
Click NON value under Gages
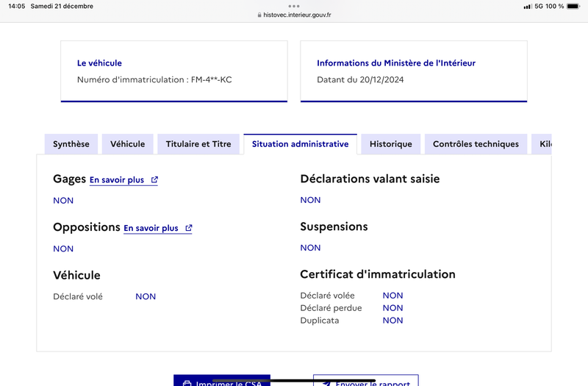point(63,200)
